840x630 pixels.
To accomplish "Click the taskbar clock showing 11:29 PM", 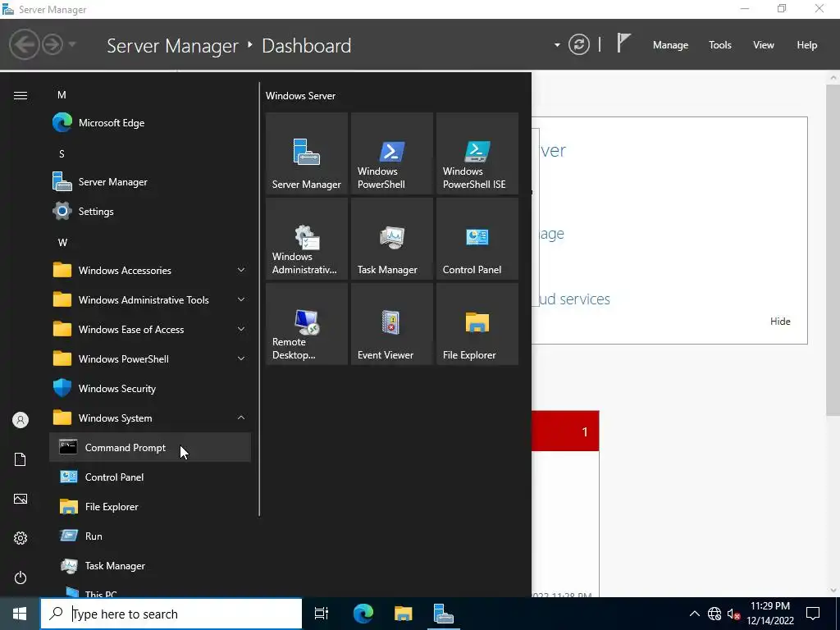I will pyautogui.click(x=770, y=614).
